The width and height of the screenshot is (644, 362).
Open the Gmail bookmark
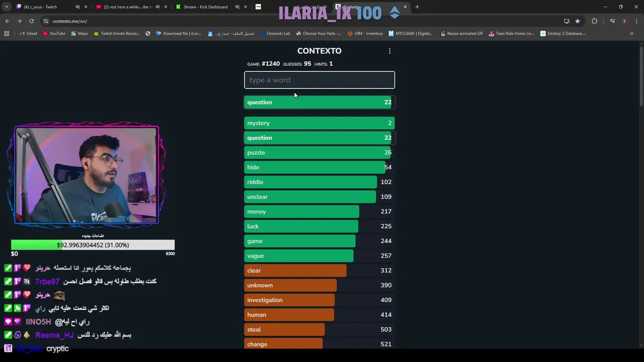tap(28, 34)
